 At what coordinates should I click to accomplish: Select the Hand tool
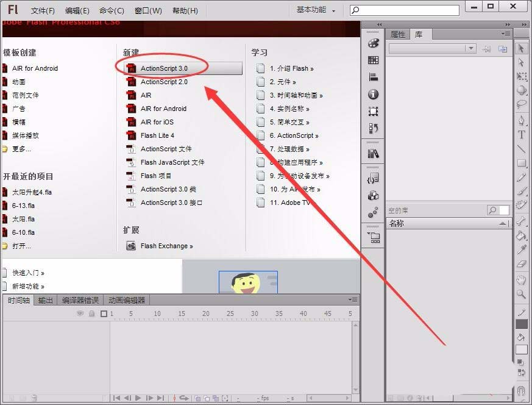click(522, 280)
